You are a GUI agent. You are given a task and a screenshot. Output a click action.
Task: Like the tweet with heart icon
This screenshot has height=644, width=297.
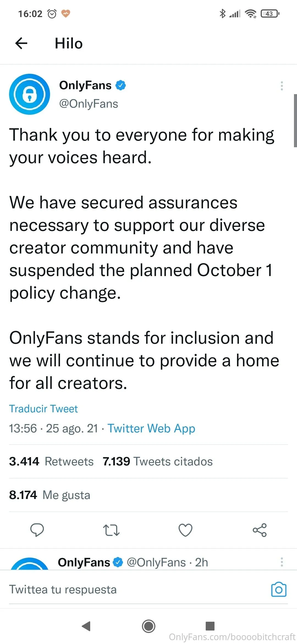[x=185, y=530]
